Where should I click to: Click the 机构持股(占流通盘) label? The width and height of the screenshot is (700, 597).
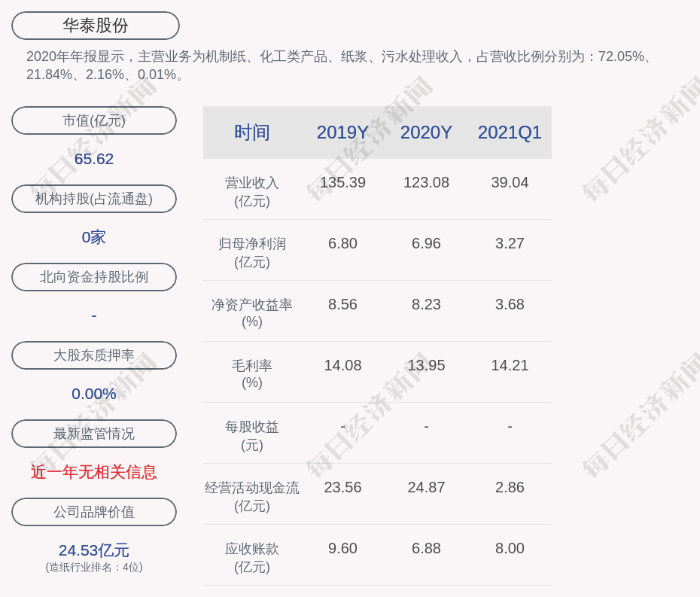pos(94,199)
